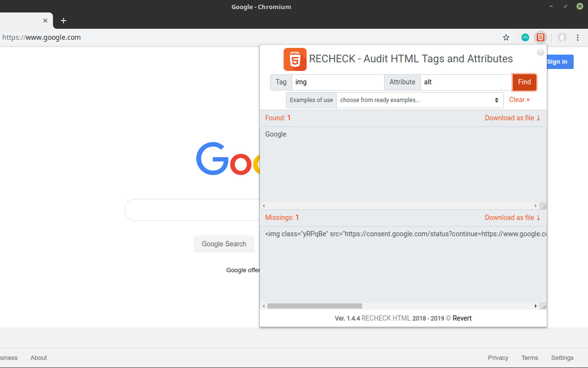The height and width of the screenshot is (368, 588).
Task: Click the HTML5 logo in RECHECK popup
Action: [295, 59]
